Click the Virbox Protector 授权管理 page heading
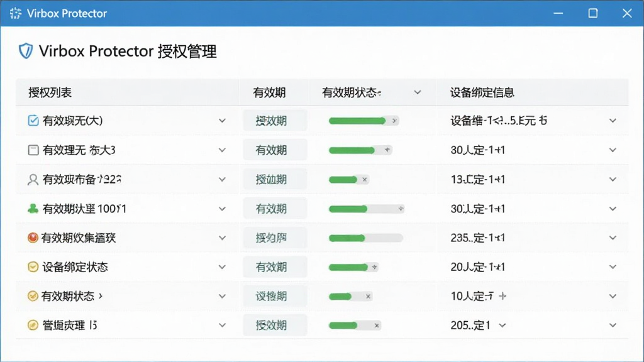This screenshot has width=644, height=362. coord(128,52)
